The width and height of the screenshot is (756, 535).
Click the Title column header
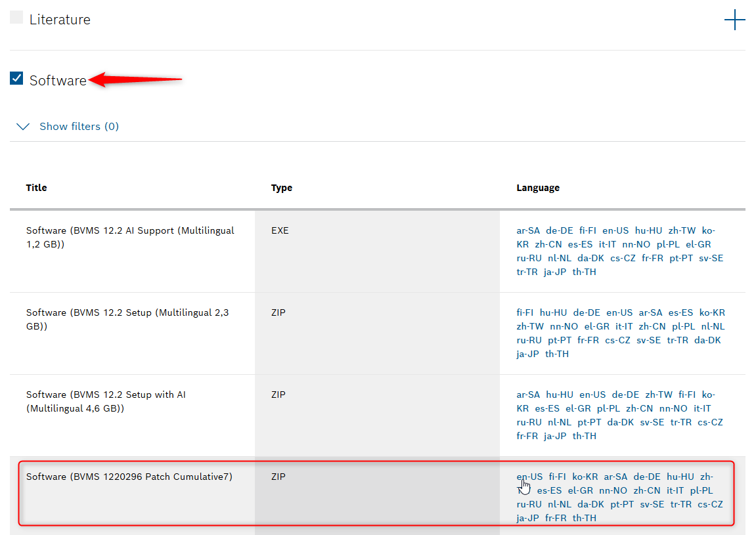tap(36, 188)
